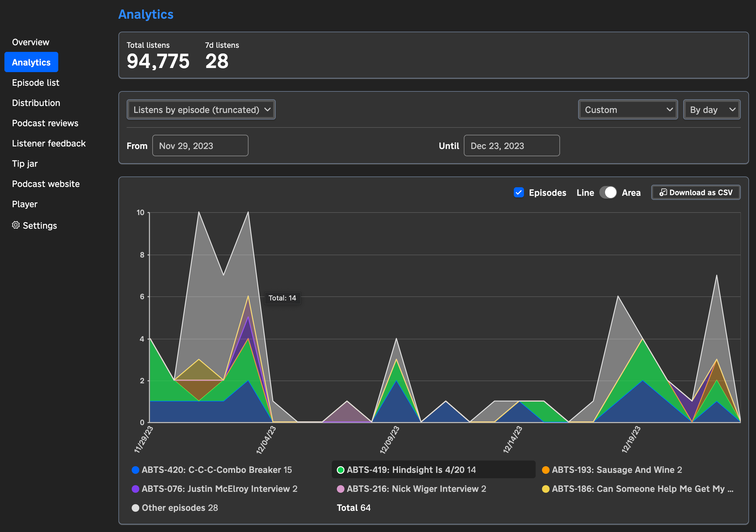756x532 pixels.
Task: Open the By day granularity dropdown
Action: click(712, 109)
